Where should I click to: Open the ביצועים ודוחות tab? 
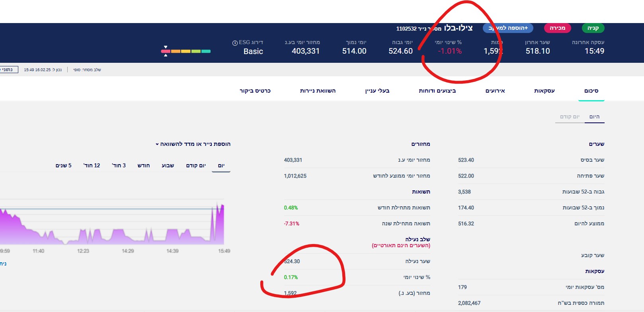click(x=437, y=91)
